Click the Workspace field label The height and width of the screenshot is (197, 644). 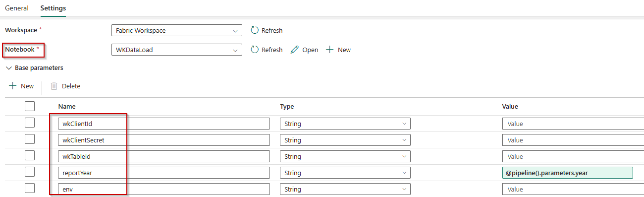[21, 30]
